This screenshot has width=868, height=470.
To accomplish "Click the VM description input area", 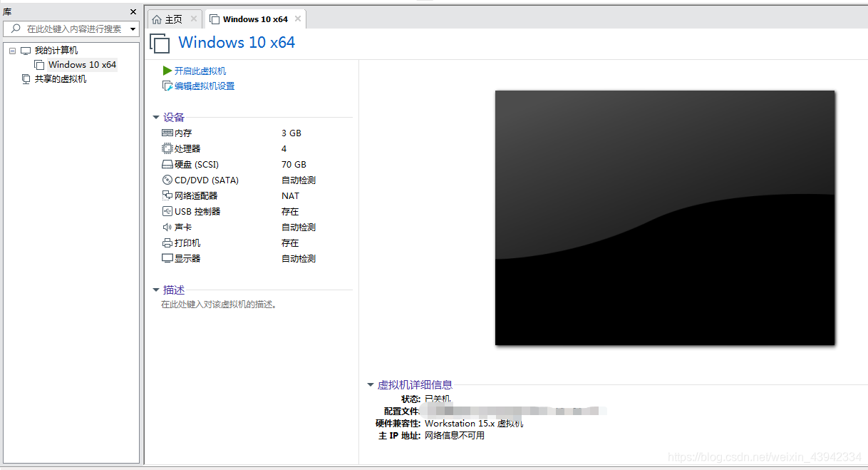I will tap(219, 305).
